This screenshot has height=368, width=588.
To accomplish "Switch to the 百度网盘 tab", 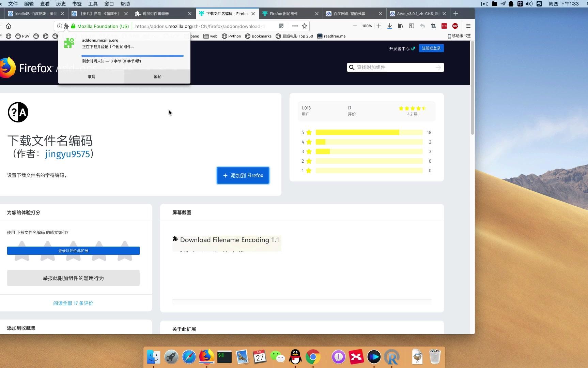I will click(354, 14).
